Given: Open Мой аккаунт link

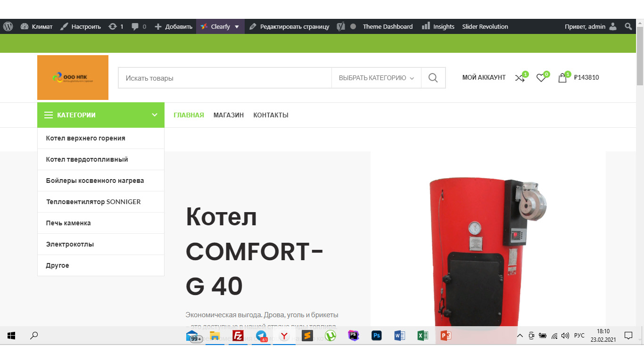Looking at the screenshot, I should click(484, 77).
